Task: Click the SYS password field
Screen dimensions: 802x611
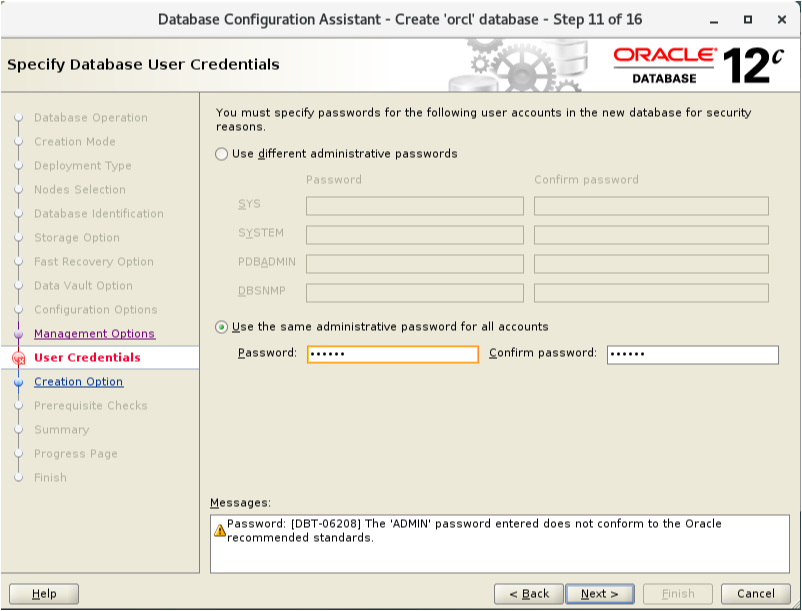Action: [415, 206]
